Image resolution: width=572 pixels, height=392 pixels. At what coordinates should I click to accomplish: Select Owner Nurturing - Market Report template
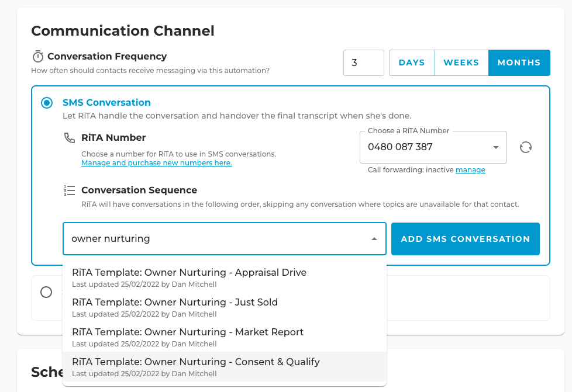coord(225,337)
